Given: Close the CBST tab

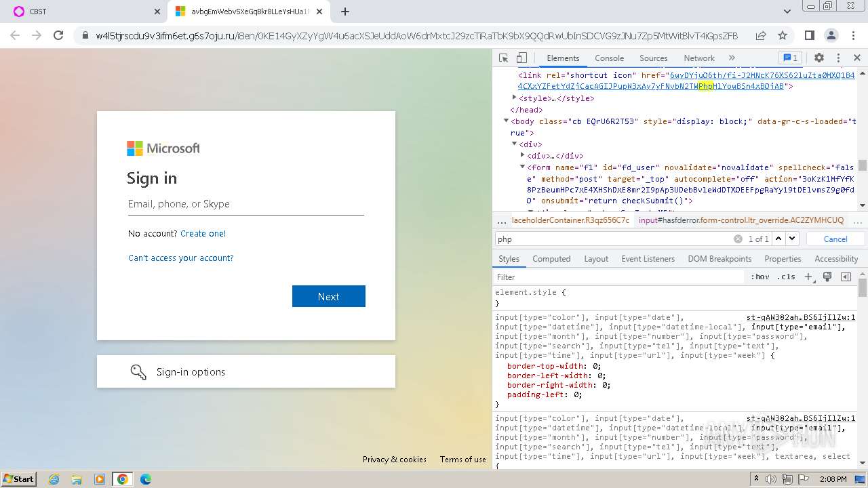Looking at the screenshot, I should pos(157,12).
